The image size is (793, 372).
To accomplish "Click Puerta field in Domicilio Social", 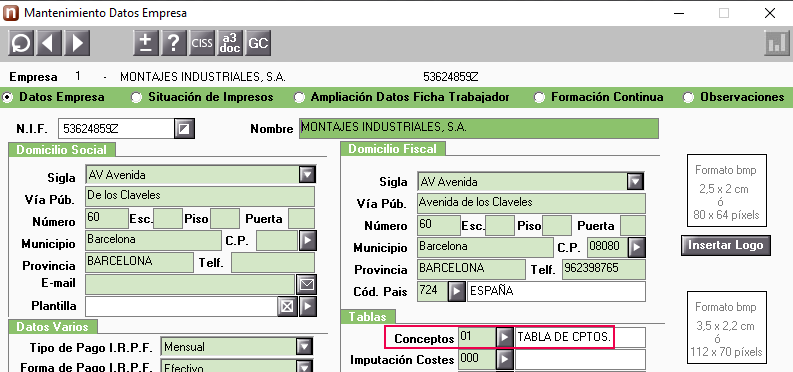I will (301, 218).
